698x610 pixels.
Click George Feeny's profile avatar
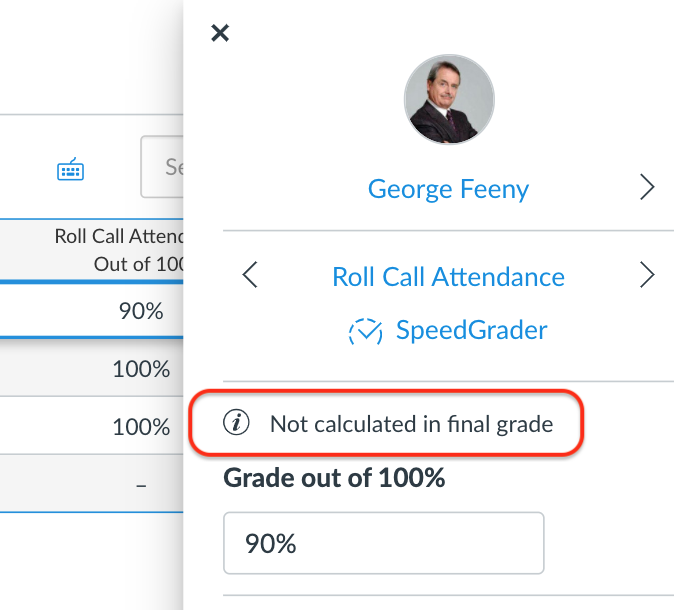[x=448, y=100]
